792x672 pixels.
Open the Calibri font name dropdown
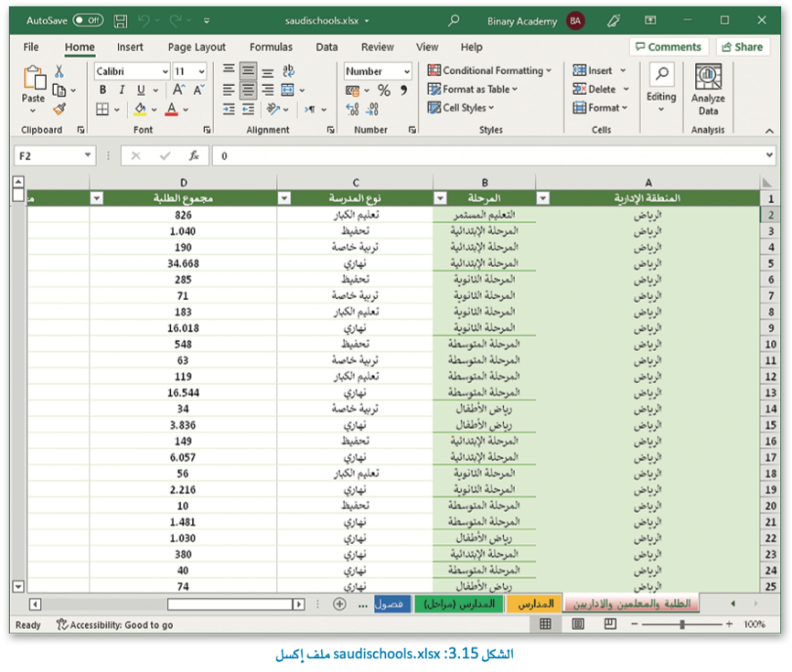(166, 71)
